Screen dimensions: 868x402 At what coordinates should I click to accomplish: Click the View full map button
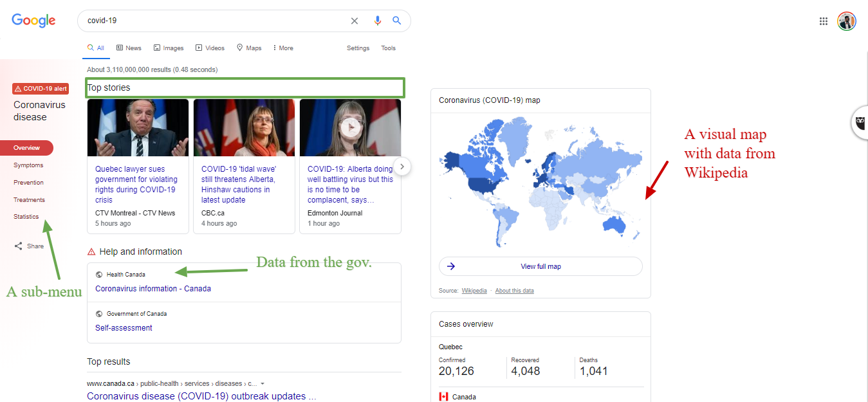540,266
